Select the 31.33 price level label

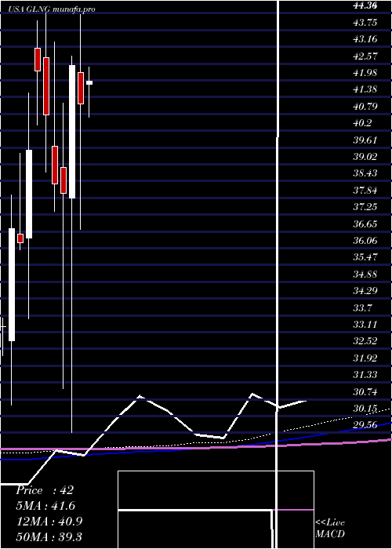point(365,375)
